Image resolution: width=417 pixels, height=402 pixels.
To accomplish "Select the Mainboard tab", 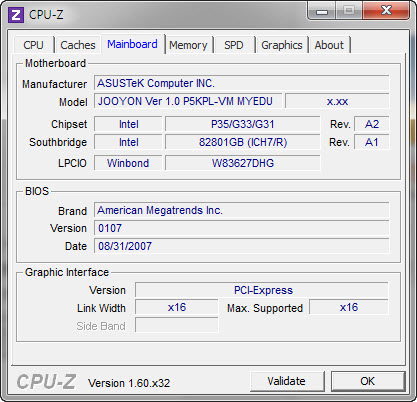I will (x=133, y=44).
